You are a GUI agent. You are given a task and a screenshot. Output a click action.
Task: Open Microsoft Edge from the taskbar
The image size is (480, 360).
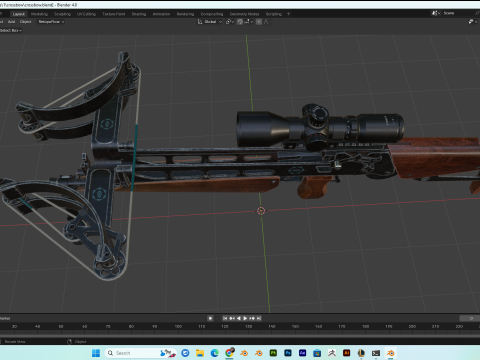[x=215, y=353]
